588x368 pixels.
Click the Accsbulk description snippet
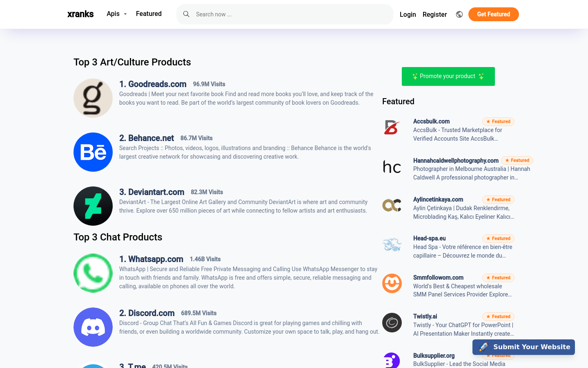458,135
